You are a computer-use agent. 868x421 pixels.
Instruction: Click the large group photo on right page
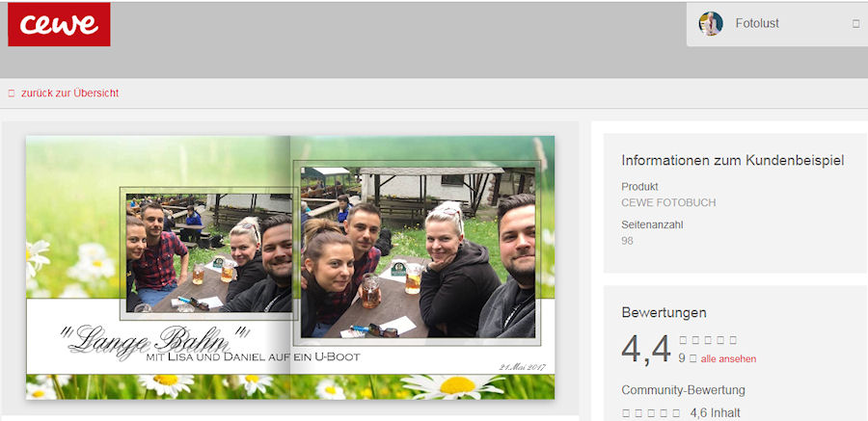click(418, 252)
